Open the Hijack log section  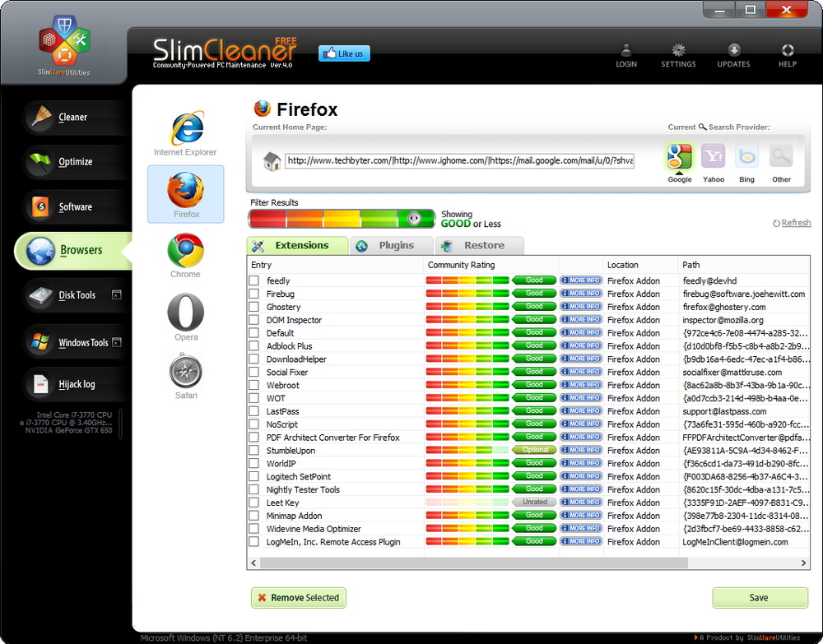(x=77, y=384)
